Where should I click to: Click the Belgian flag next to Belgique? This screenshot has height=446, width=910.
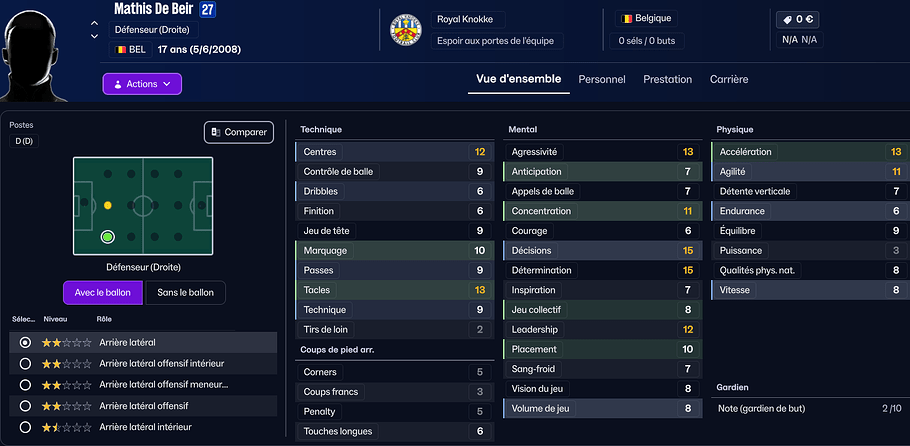coord(627,18)
